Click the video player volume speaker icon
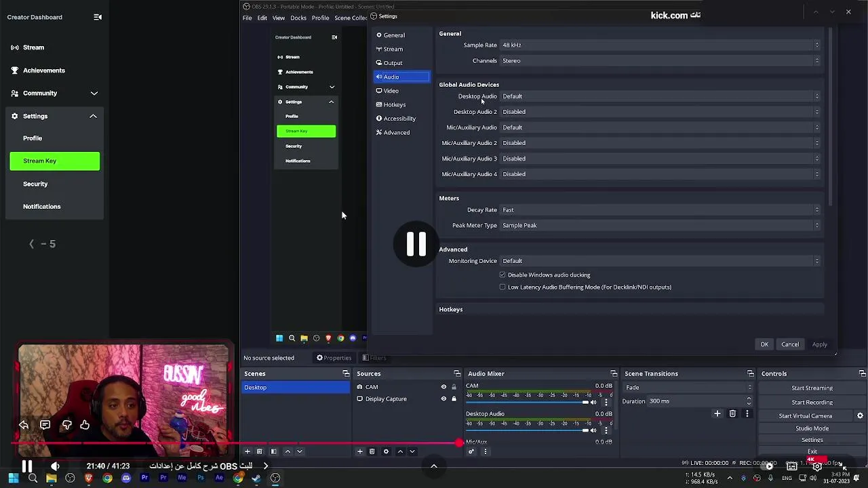 point(55,466)
